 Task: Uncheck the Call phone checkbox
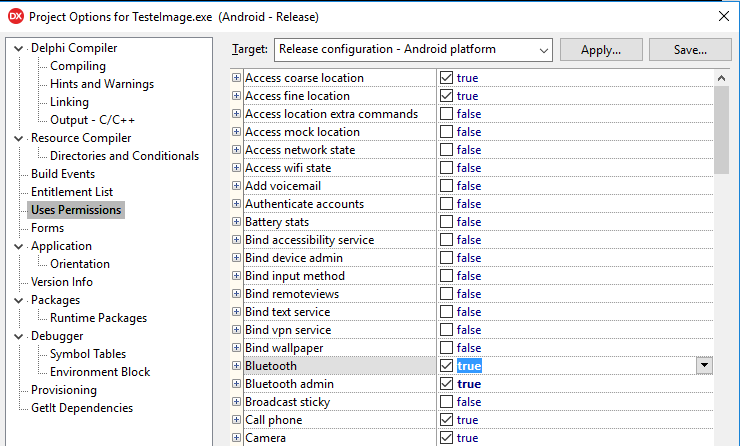point(446,420)
